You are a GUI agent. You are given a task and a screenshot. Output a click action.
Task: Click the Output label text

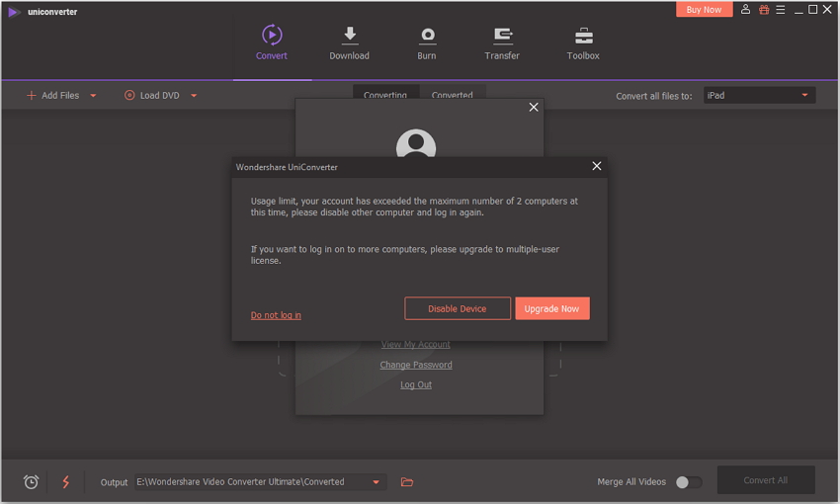pos(114,482)
